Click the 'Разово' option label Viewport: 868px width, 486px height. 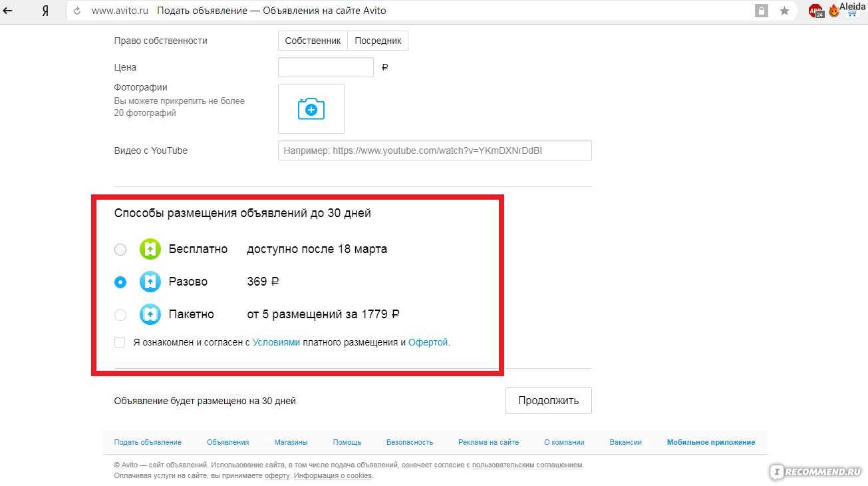(x=188, y=282)
